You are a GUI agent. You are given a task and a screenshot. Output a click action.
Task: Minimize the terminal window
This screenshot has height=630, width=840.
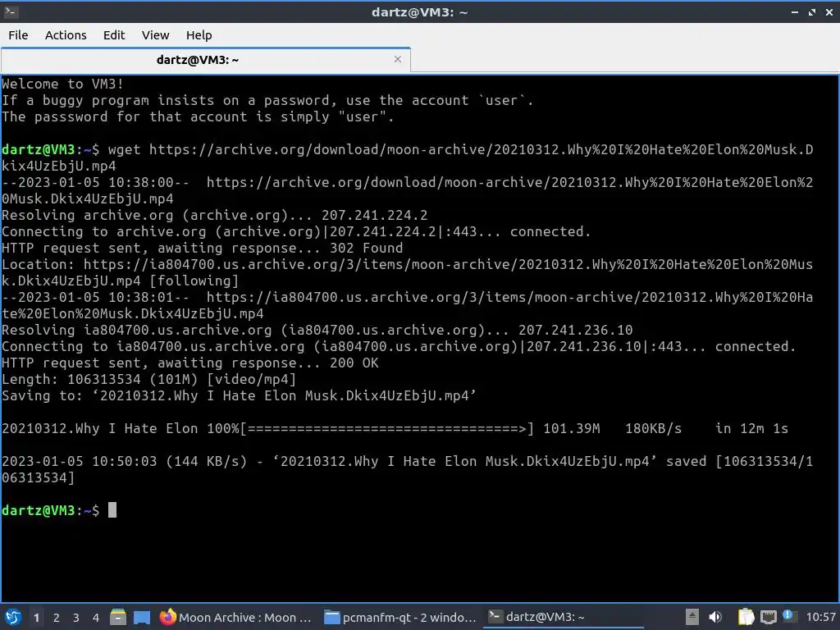coord(795,11)
